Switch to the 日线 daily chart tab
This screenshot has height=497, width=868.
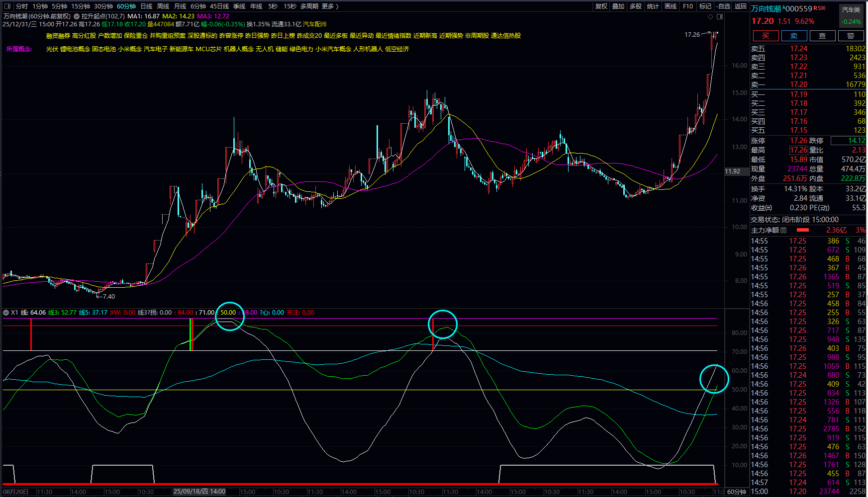[146, 6]
